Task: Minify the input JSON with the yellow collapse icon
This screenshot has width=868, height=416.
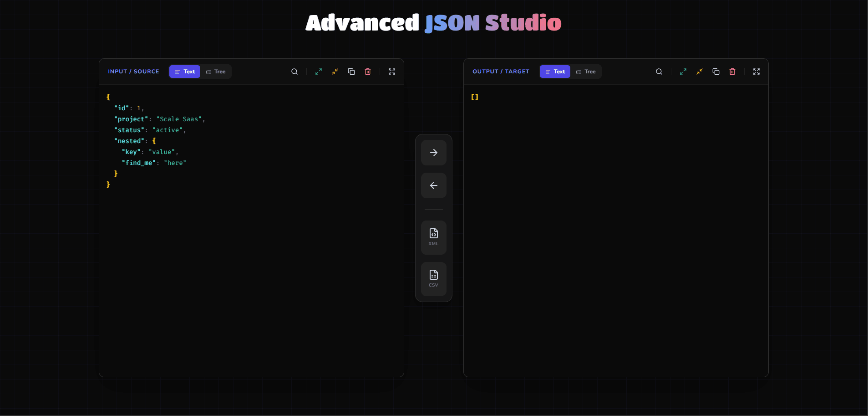Action: pyautogui.click(x=335, y=72)
